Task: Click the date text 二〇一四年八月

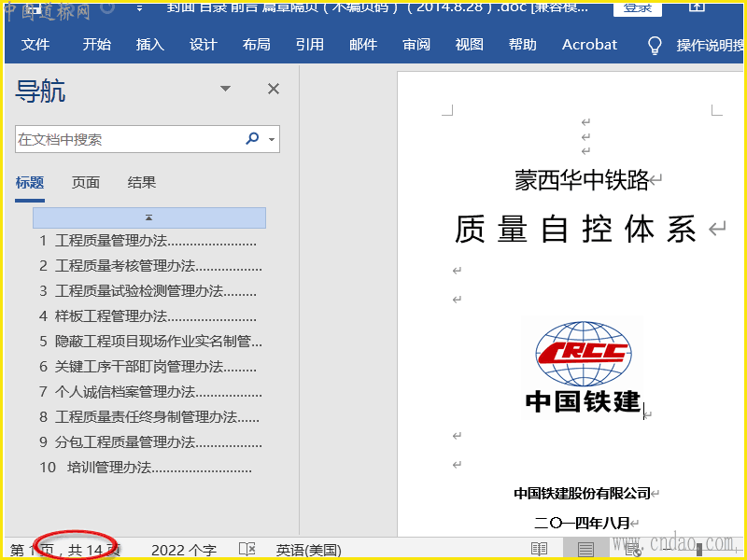Action: (x=582, y=523)
